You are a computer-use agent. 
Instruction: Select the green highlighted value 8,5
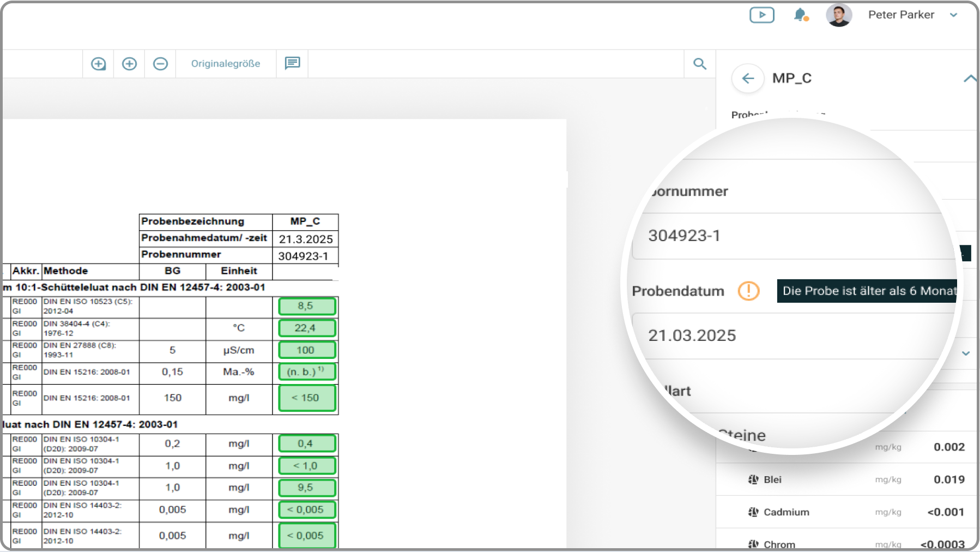(306, 306)
